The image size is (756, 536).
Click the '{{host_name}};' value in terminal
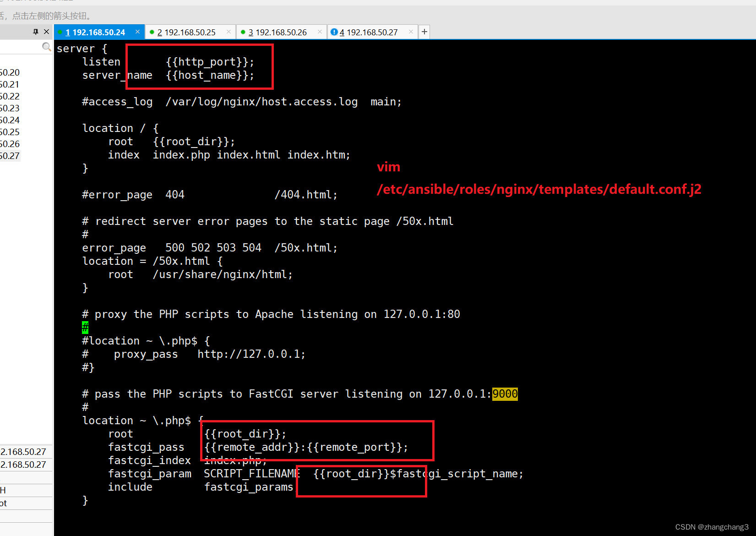pos(210,75)
